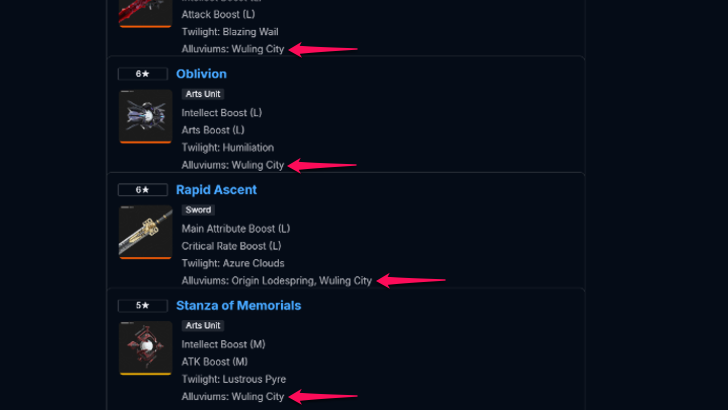Screen dimensions: 728x410
Task: Click the red arrow pointing at Origin Lodespring
Action: pos(411,281)
